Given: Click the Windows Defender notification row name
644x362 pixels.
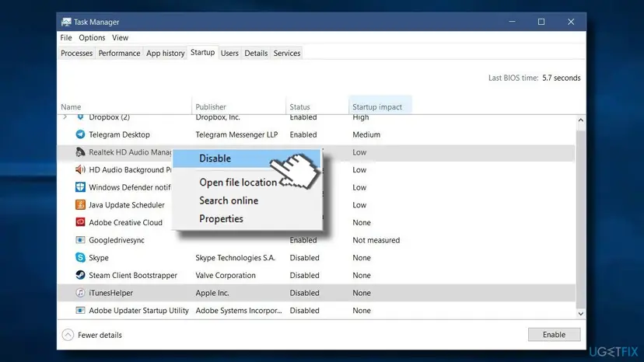Looking at the screenshot, I should pyautogui.click(x=130, y=187).
